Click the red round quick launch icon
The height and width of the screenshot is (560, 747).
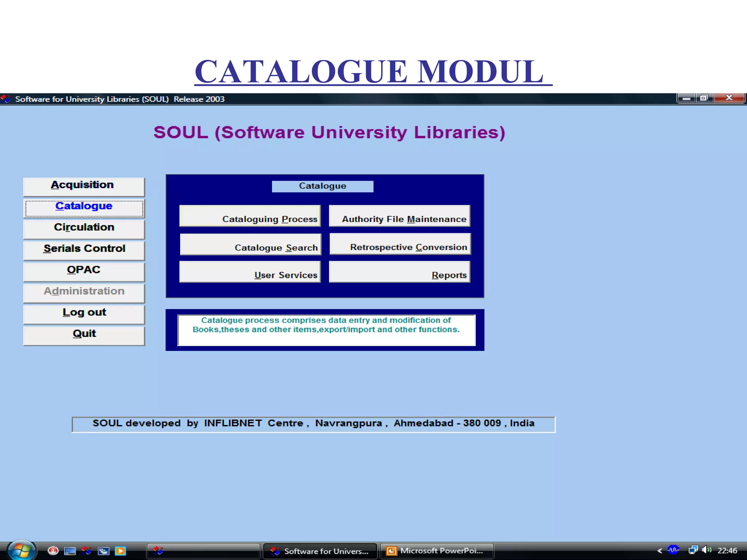53,551
